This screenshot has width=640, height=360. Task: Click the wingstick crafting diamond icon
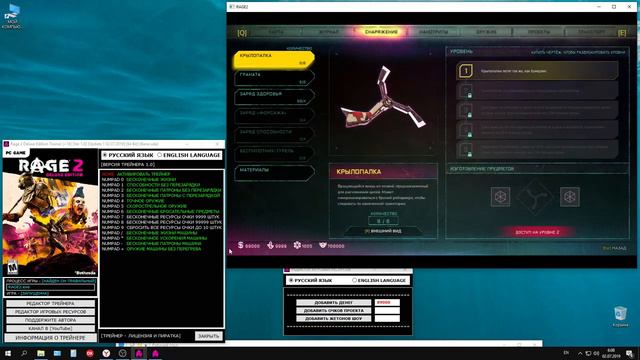coord(535,197)
